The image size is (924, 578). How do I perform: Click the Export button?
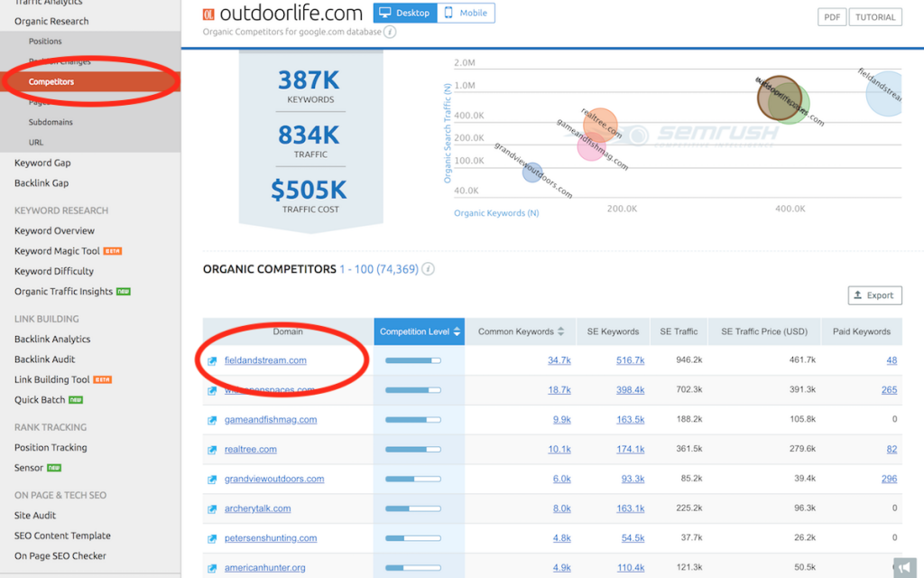tap(874, 295)
